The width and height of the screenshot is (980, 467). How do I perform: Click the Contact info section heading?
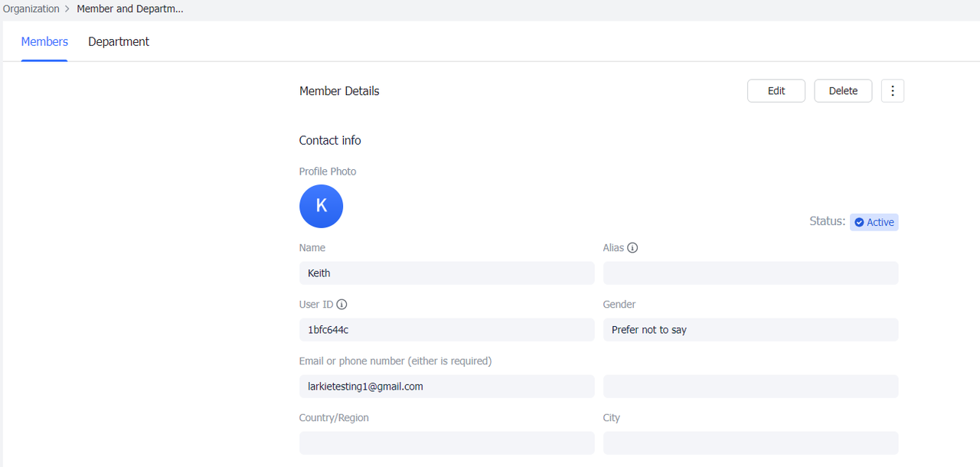[330, 141]
